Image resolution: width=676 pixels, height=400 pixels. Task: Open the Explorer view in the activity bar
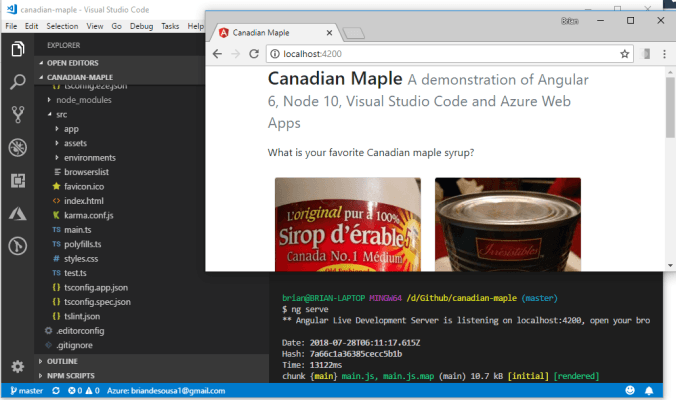(x=18, y=49)
